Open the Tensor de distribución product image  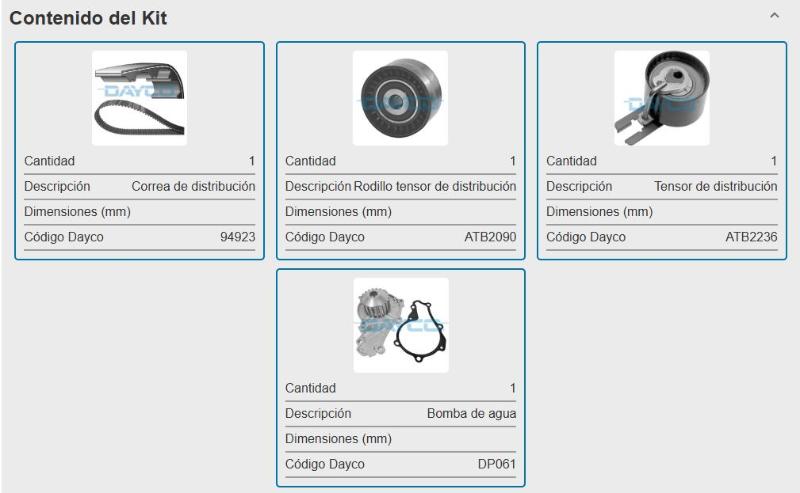point(662,98)
